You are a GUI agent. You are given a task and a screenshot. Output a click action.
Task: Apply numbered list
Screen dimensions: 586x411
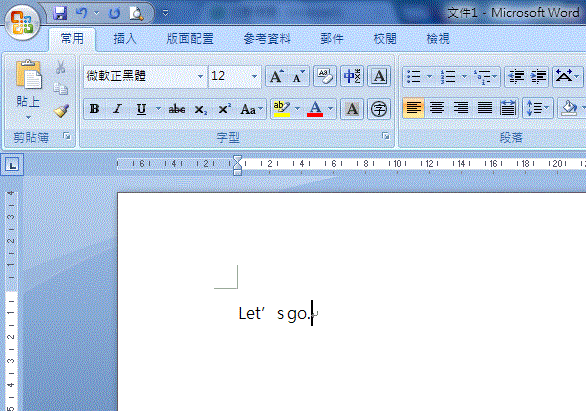click(x=448, y=76)
